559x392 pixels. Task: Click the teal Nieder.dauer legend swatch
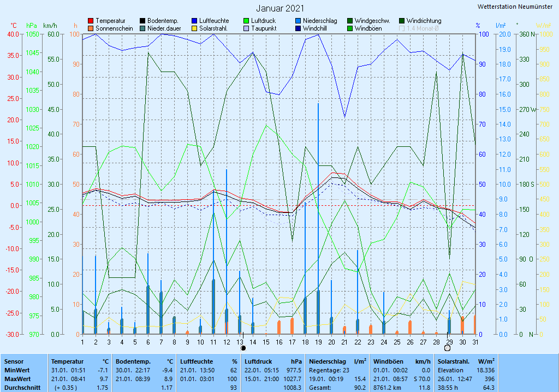(x=142, y=28)
